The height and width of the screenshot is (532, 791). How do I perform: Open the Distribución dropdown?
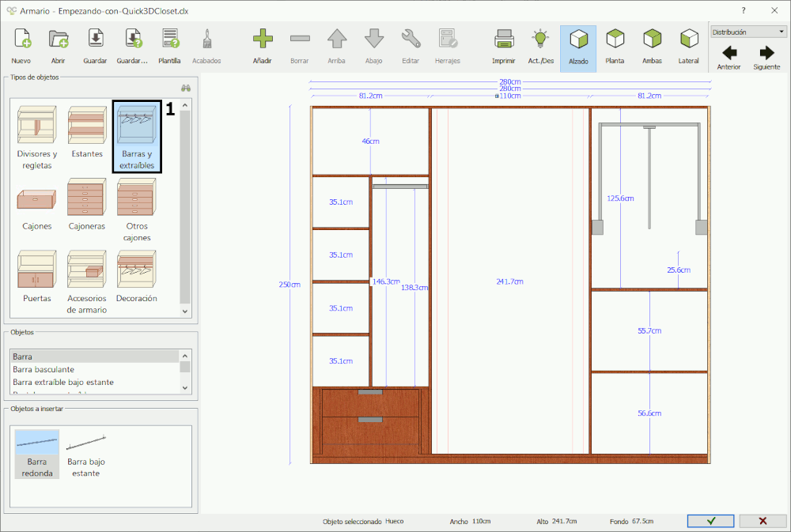click(748, 32)
